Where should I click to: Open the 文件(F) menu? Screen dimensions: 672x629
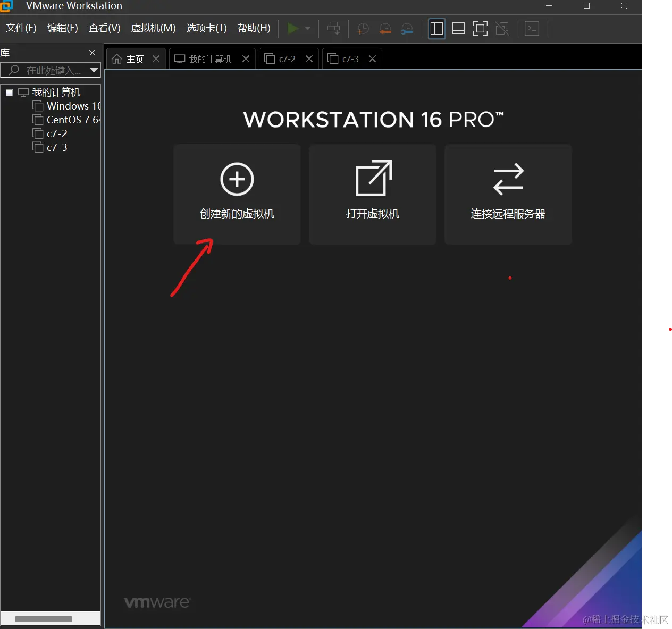[21, 28]
